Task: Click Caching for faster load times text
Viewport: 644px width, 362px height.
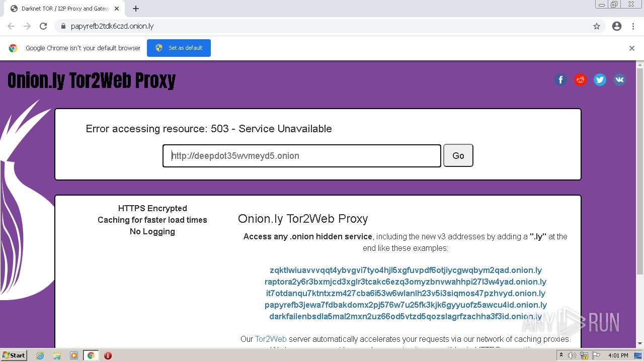Action: pos(152,220)
